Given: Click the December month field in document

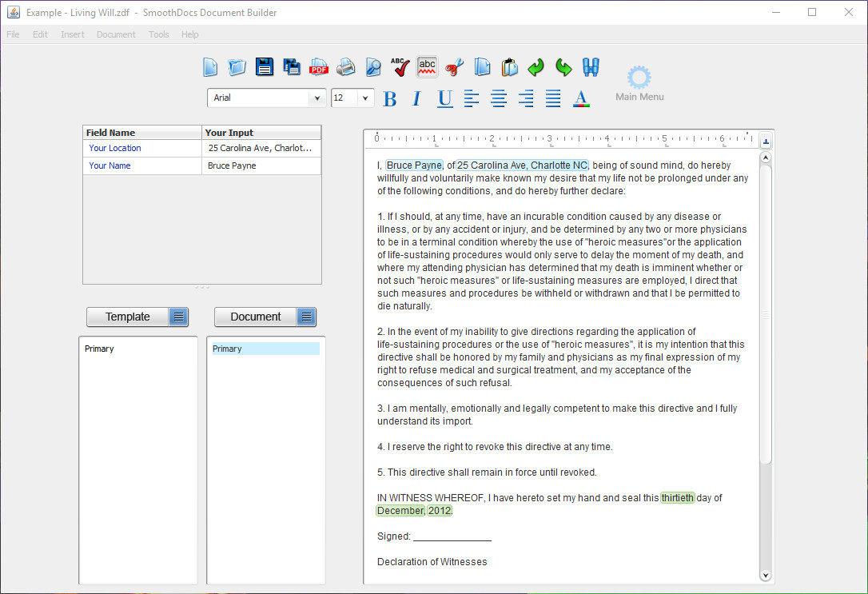Looking at the screenshot, I should pyautogui.click(x=400, y=510).
